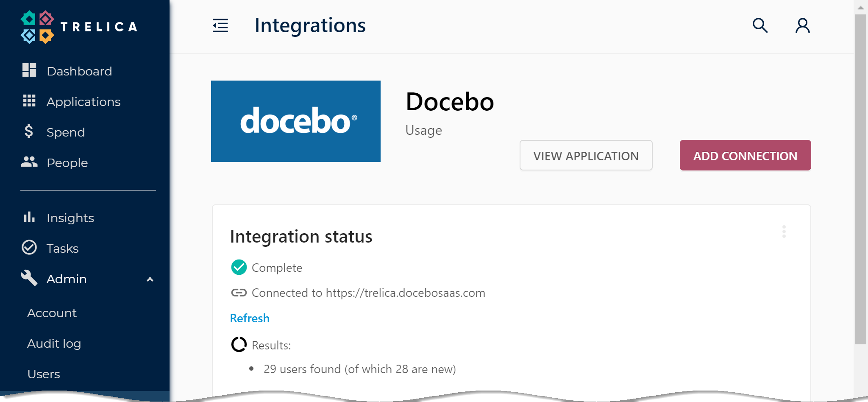
Task: Click the 'Results:' label
Action: (x=271, y=345)
